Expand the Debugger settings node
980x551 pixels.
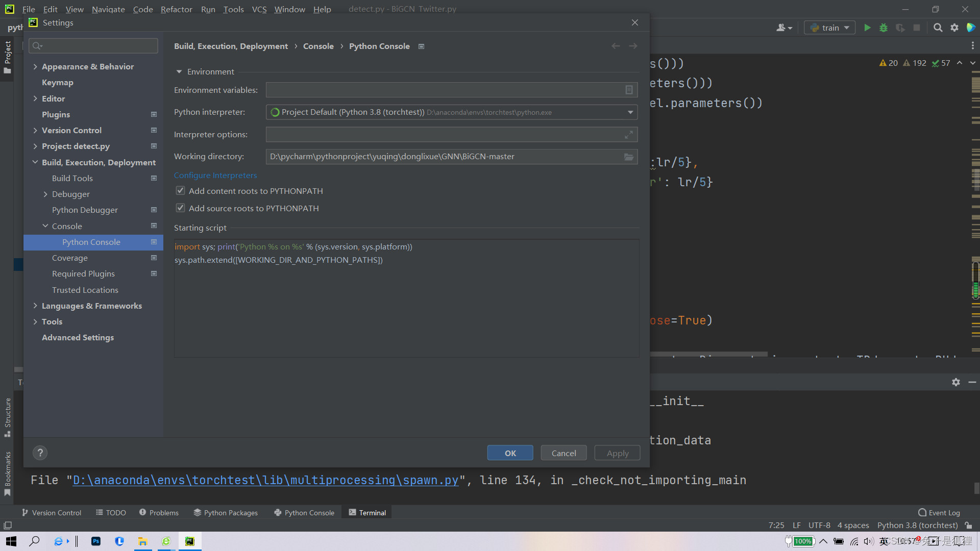(45, 194)
